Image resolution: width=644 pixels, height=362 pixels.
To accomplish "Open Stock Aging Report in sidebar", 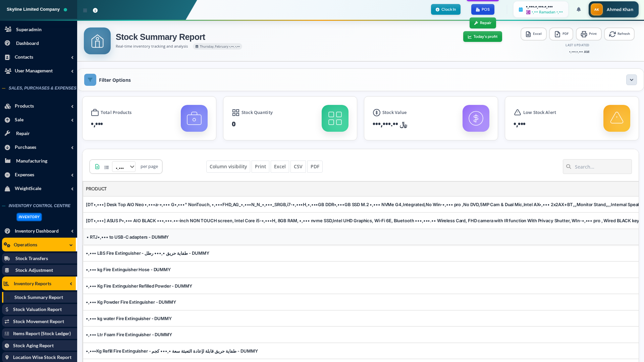I will 33,346.
